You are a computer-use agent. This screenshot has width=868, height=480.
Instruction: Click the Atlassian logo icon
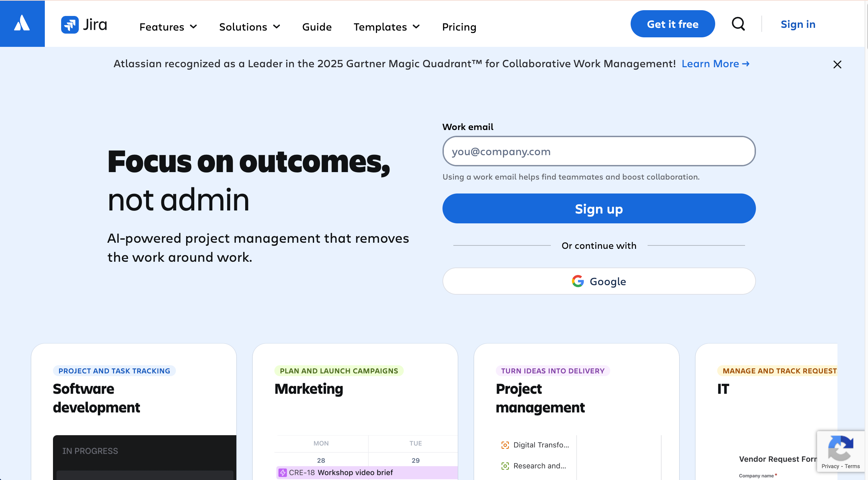coord(22,23)
